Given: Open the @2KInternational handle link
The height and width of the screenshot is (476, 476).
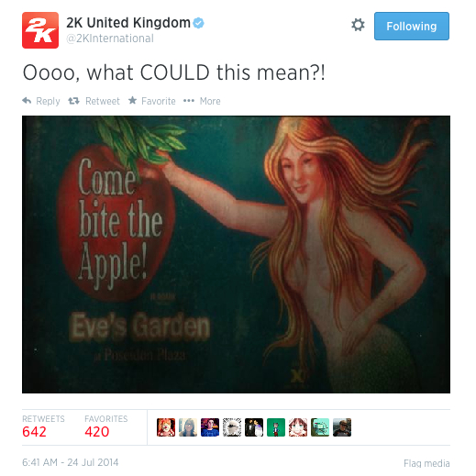Looking at the screenshot, I should 110,39.
